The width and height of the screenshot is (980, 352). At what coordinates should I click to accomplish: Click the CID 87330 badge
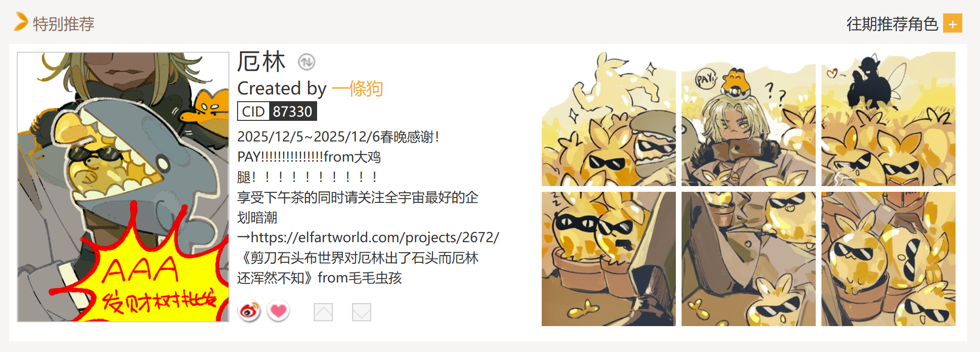tap(277, 111)
